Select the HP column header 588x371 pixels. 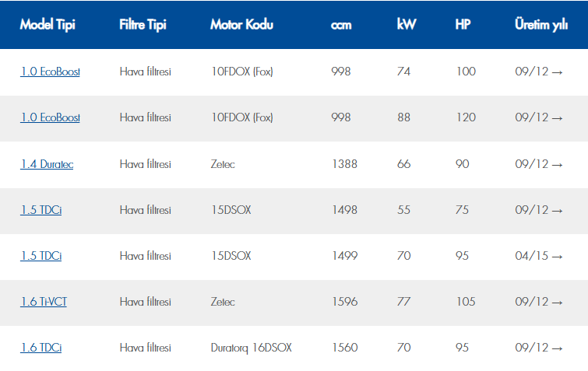463,25
